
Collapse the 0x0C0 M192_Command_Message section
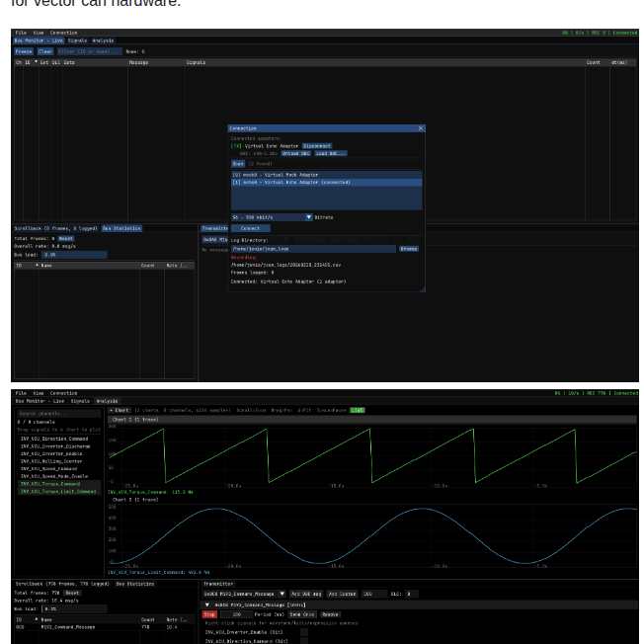pyautogui.click(x=206, y=604)
